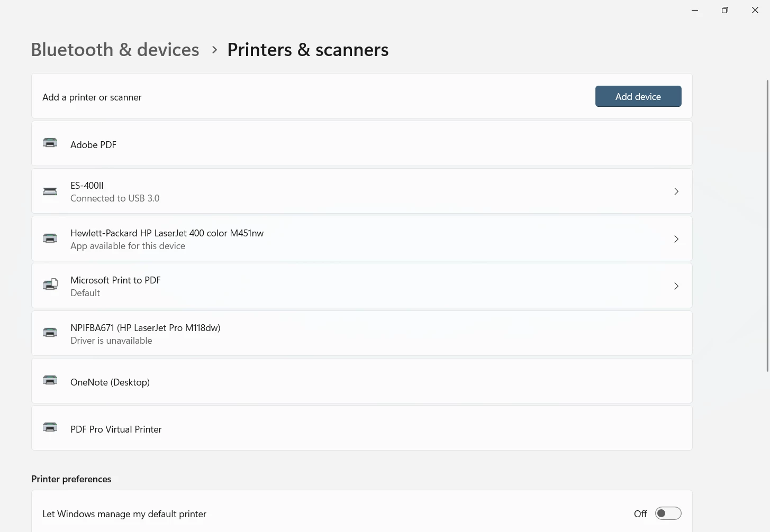The width and height of the screenshot is (770, 532).
Task: Click the ES-400II scanner icon
Action: click(50, 191)
